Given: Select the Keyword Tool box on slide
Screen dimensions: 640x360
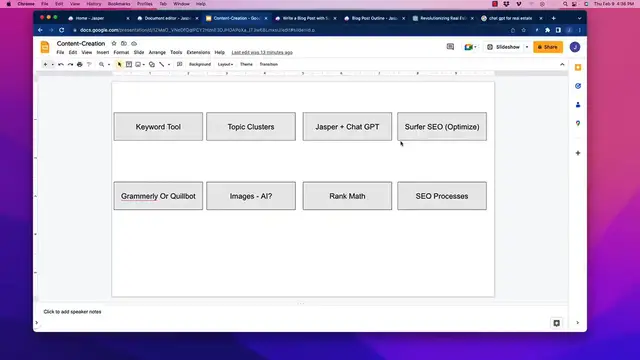Looking at the screenshot, I should [158, 127].
